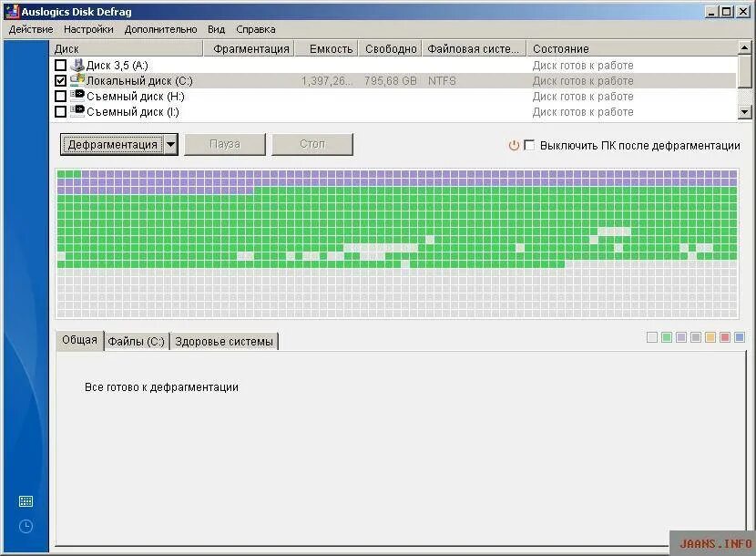The width and height of the screenshot is (756, 556).
Task: Click the Съемный диск (H:) drive icon
Action: [x=77, y=96]
